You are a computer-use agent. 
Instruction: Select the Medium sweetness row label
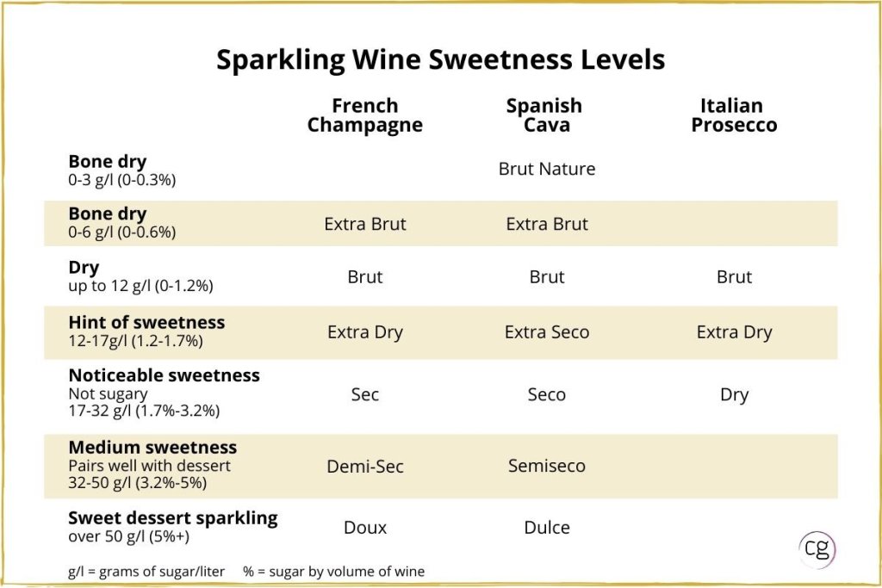[x=152, y=448]
